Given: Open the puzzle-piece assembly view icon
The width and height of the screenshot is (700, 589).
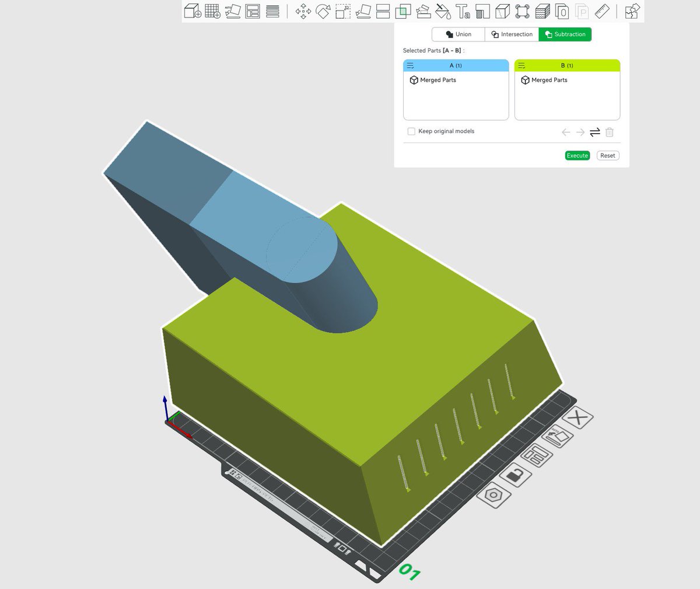Looking at the screenshot, I should coord(632,11).
